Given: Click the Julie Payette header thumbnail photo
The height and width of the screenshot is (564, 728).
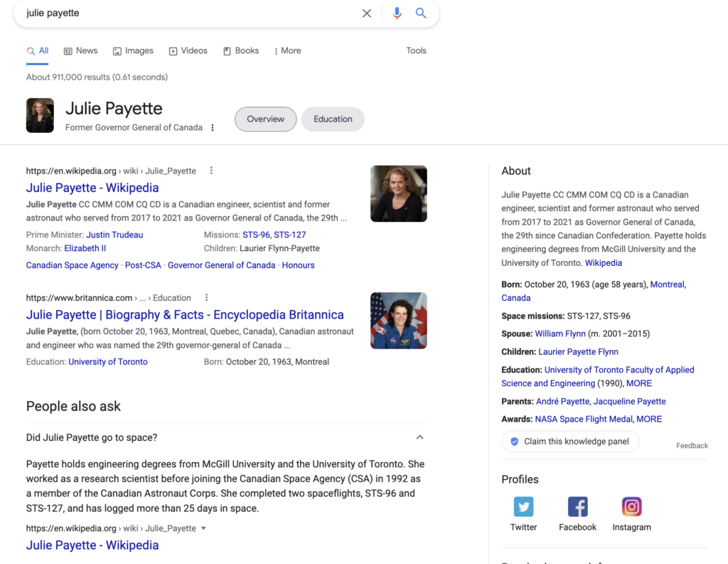Looking at the screenshot, I should tap(40, 115).
